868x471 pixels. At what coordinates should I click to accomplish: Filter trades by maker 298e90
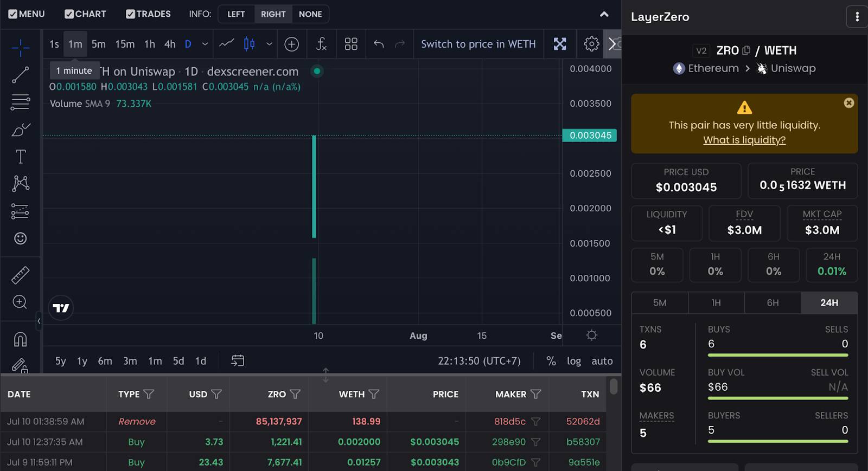coord(535,442)
